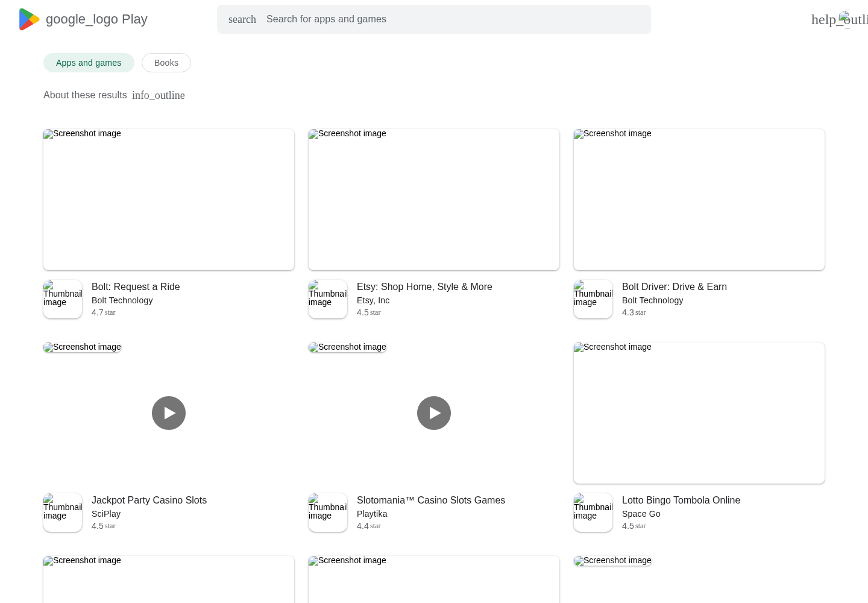
Task: Open Bolt: Request a Ride title
Action: pos(136,287)
